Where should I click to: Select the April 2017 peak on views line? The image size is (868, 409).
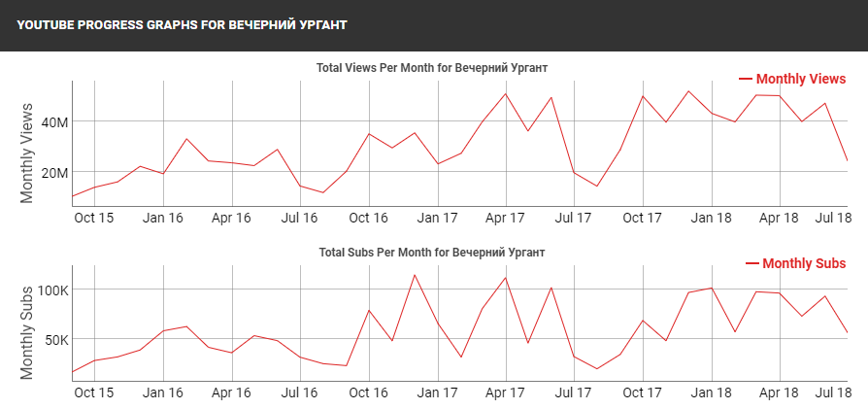506,93
